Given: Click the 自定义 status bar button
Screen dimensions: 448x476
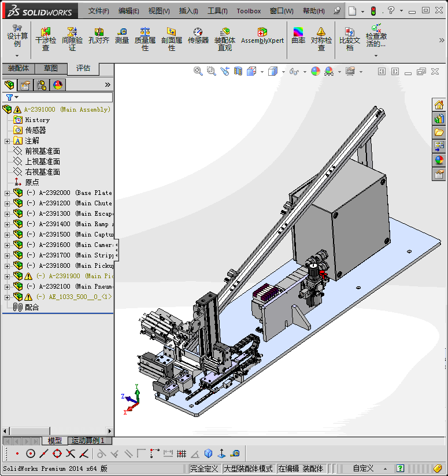Looking at the screenshot, I should click(x=363, y=468).
